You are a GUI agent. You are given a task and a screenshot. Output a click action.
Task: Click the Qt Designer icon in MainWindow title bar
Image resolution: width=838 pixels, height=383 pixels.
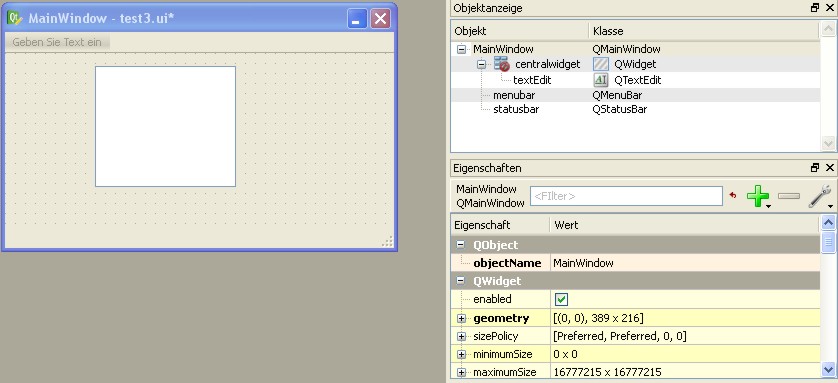[x=15, y=18]
